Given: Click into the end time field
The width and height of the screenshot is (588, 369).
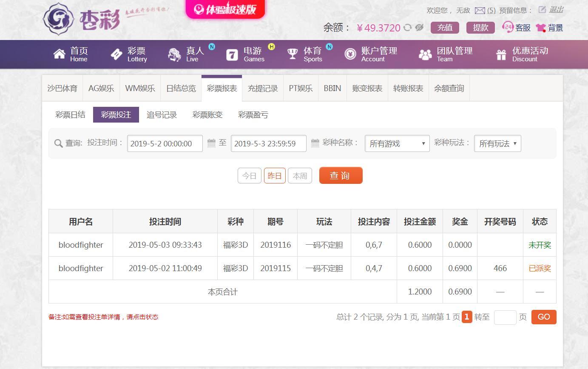Looking at the screenshot, I should coord(269,143).
